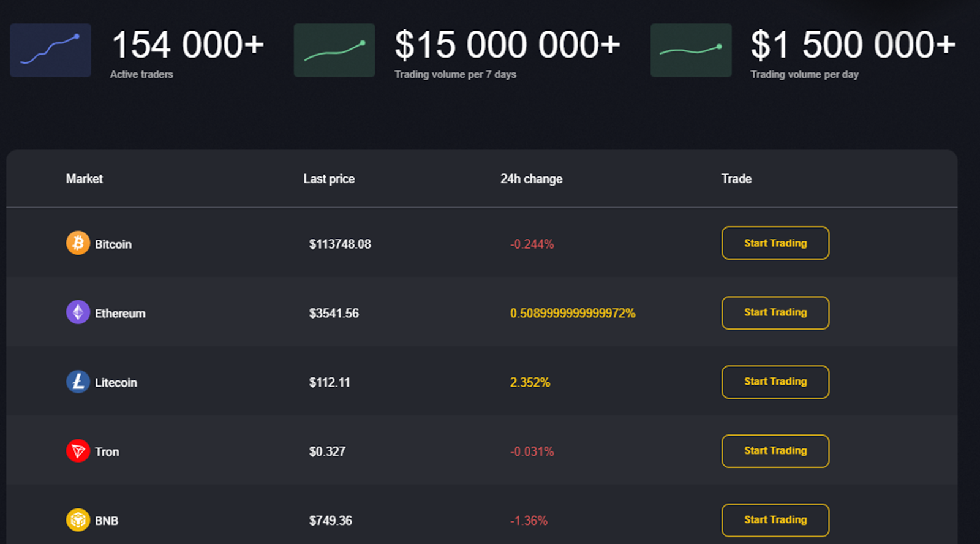Select the Ethereum market name
The image size is (980, 544).
tap(120, 314)
